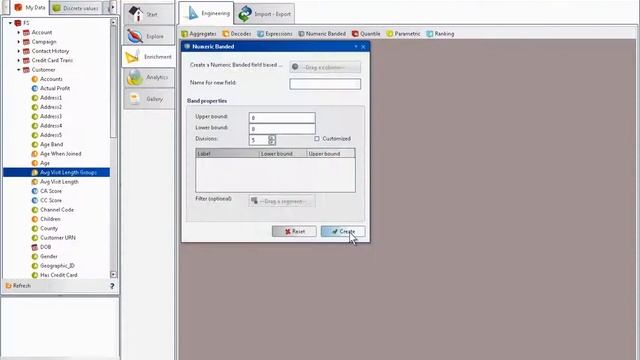Screen dimensions: 640x360
Task: Select the Avg Visit Length field
Action: click(x=59, y=182)
